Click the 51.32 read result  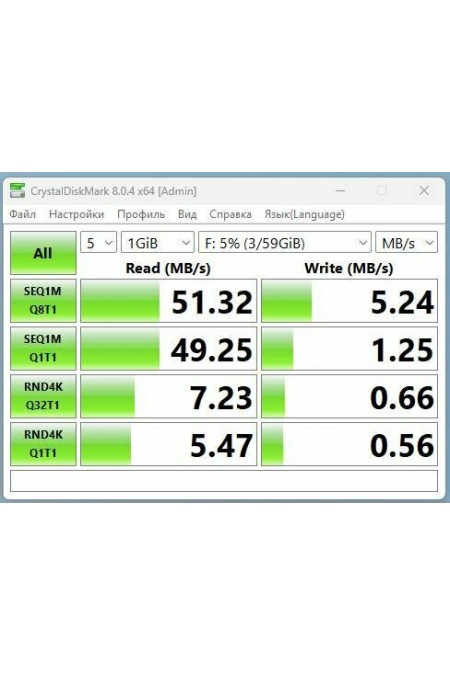pos(168,301)
